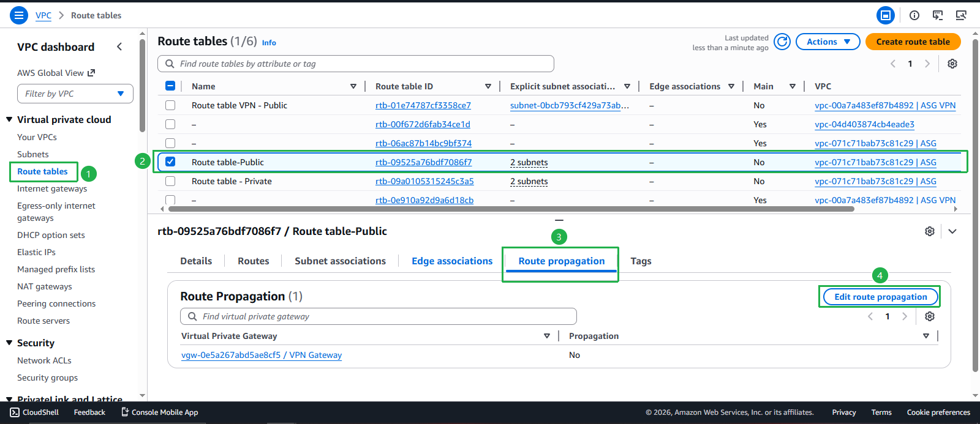The image size is (980, 424).
Task: Open Internet gateways in side navigation
Action: pyautogui.click(x=52, y=188)
